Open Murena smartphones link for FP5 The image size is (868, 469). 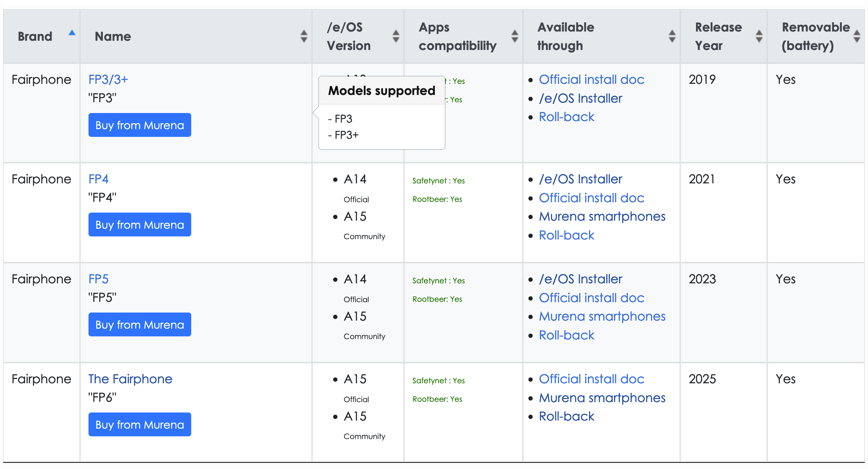pos(602,316)
